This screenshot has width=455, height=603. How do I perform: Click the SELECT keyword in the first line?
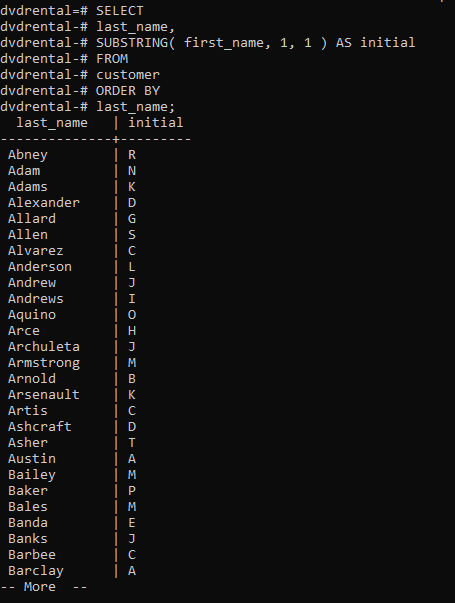pos(120,11)
